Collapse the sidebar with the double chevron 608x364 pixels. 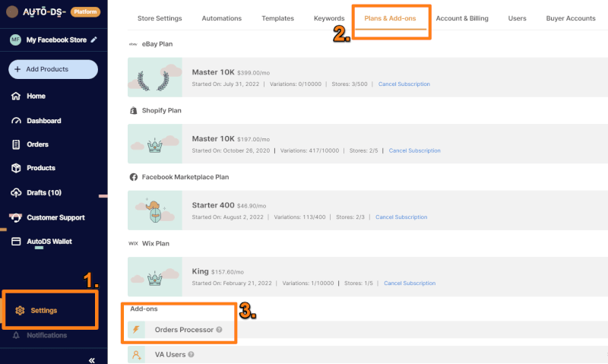(91, 360)
